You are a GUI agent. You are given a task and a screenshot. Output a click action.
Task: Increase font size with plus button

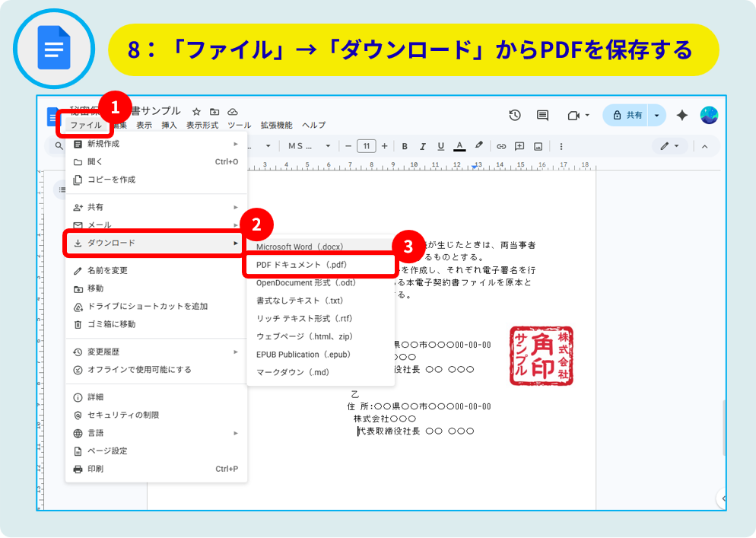(x=384, y=146)
